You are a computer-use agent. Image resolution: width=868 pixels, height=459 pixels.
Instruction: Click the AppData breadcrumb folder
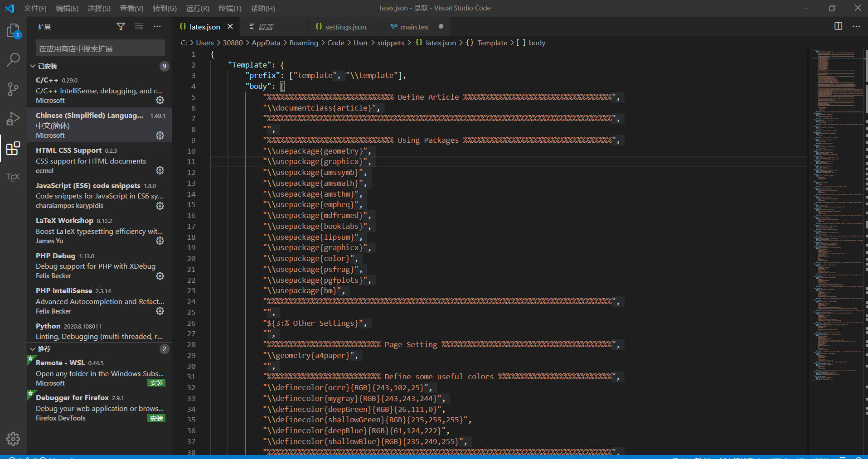pos(266,43)
